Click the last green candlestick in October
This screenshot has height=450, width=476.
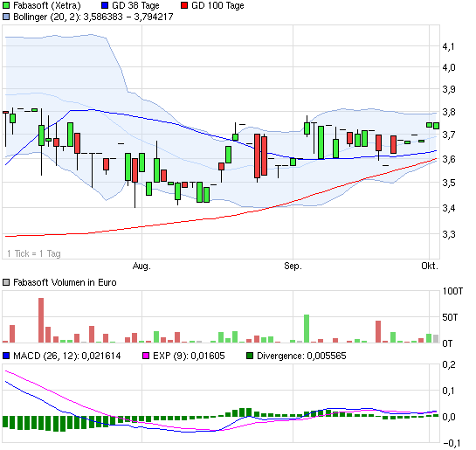pyautogui.click(x=436, y=126)
